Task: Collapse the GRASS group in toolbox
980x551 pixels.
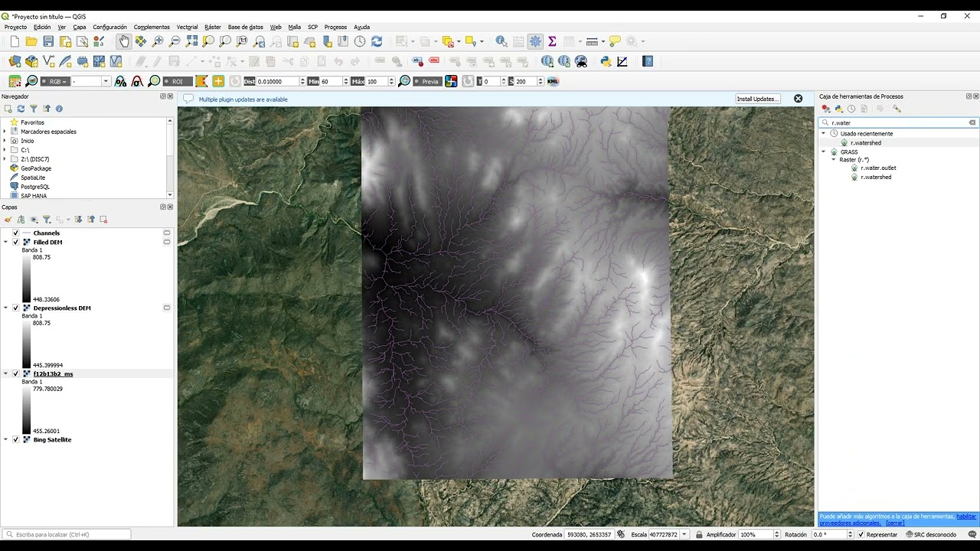Action: point(824,152)
